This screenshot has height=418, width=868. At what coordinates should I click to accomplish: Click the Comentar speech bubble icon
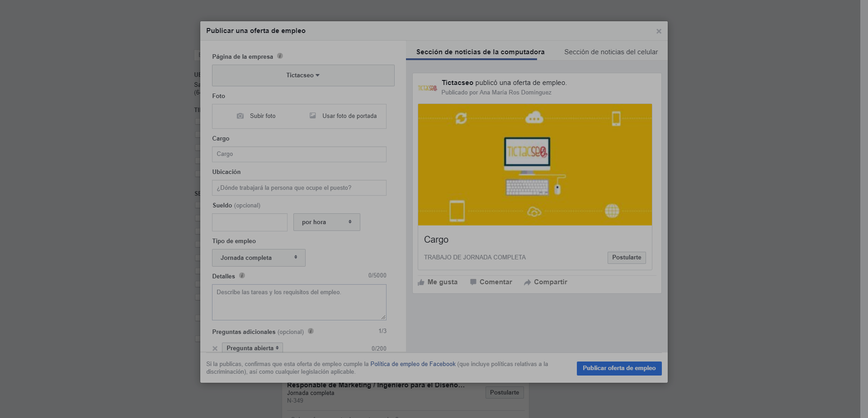coord(473,282)
